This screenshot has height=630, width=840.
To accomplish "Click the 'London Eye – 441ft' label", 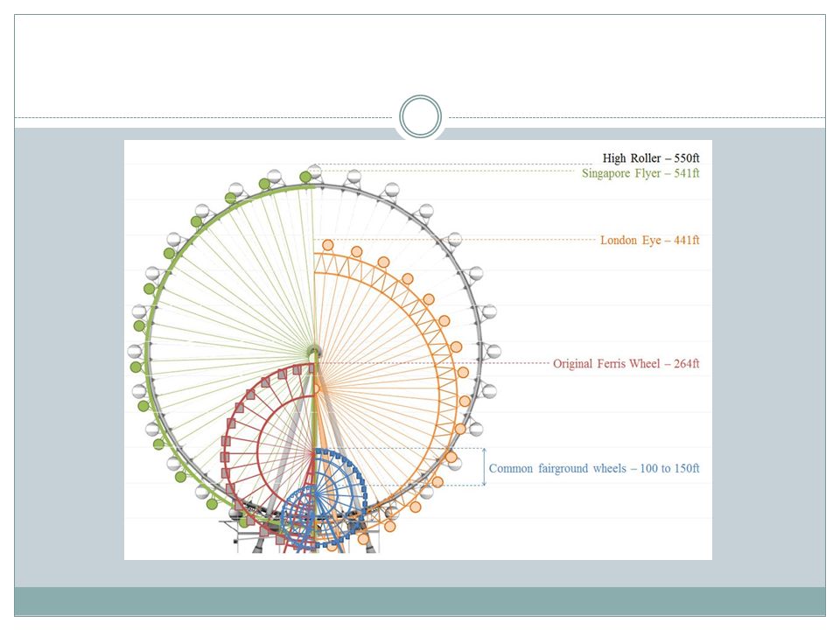I will tap(649, 240).
